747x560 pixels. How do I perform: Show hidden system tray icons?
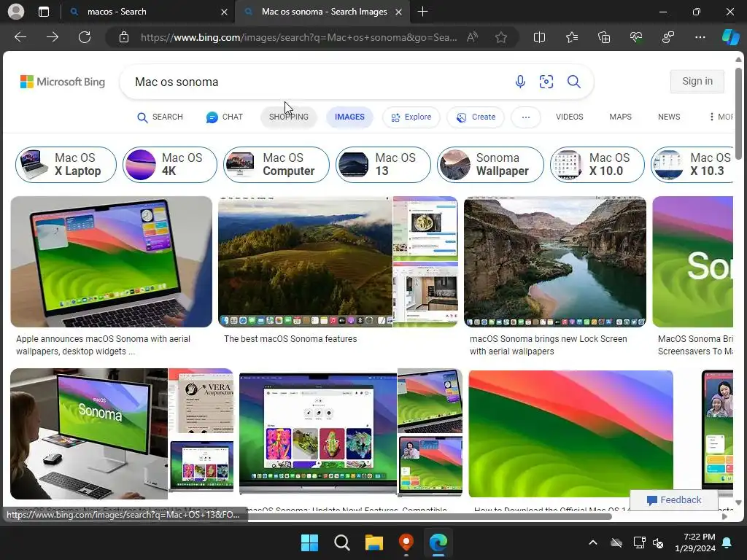[x=592, y=542]
